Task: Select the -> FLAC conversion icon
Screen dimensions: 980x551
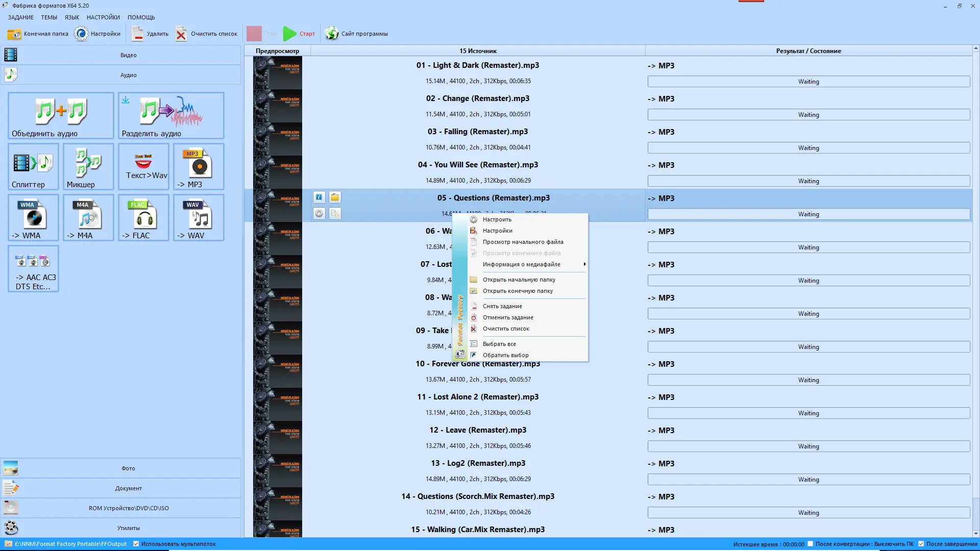Action: (143, 218)
